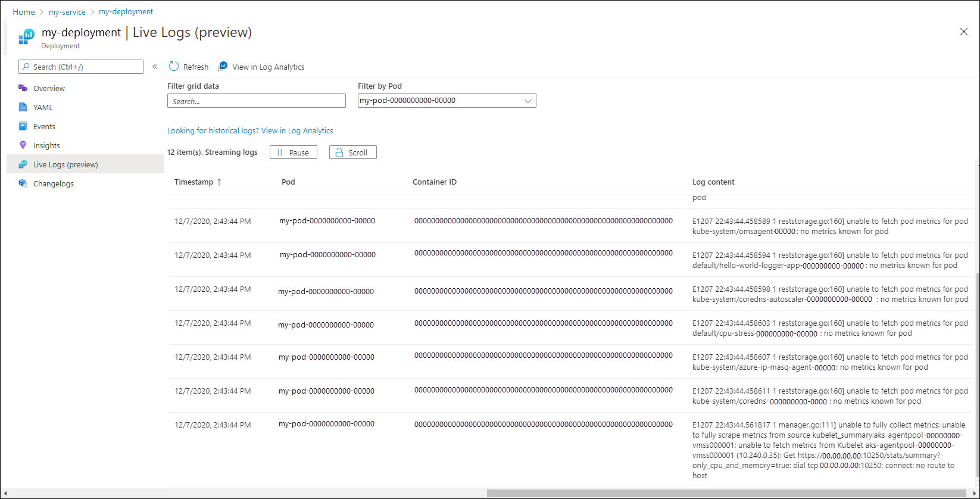Click the Events icon in sidebar

tap(23, 126)
